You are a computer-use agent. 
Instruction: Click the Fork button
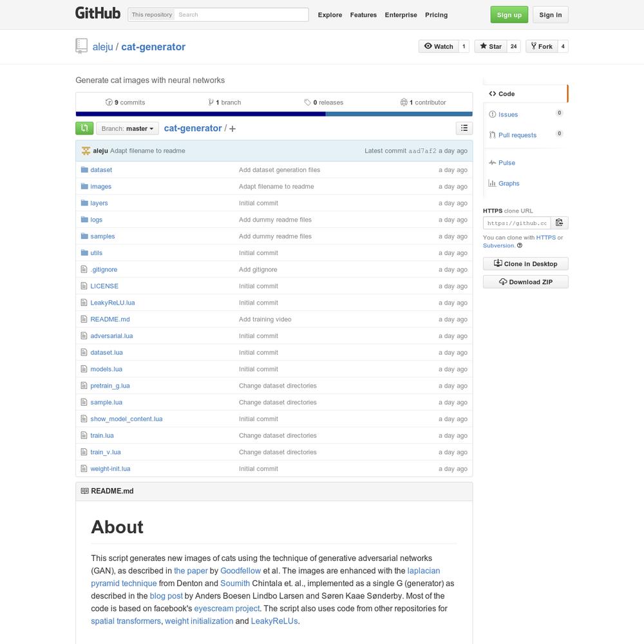542,46
